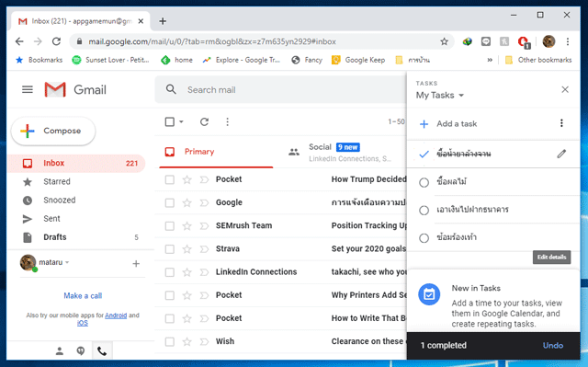Bookmark this page with the star icon
The width and height of the screenshot is (588, 367).
point(444,41)
